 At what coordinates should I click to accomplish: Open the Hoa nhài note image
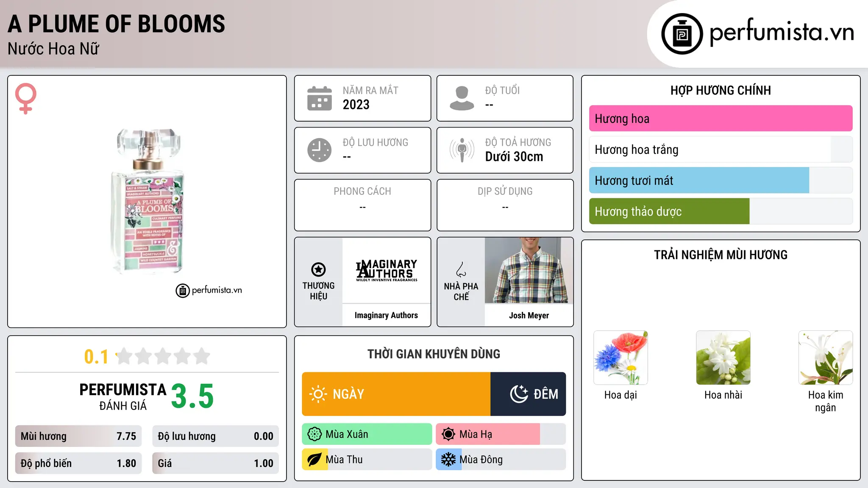point(723,358)
